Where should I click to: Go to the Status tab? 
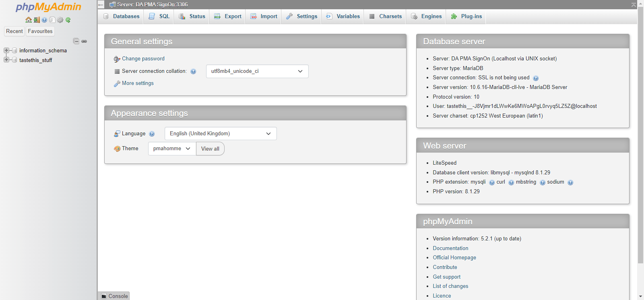[192, 17]
